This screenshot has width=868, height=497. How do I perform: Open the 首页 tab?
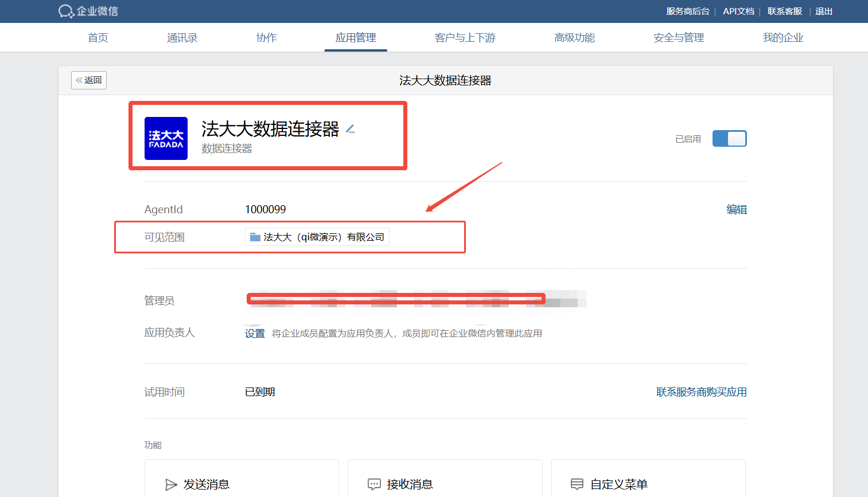(x=98, y=37)
